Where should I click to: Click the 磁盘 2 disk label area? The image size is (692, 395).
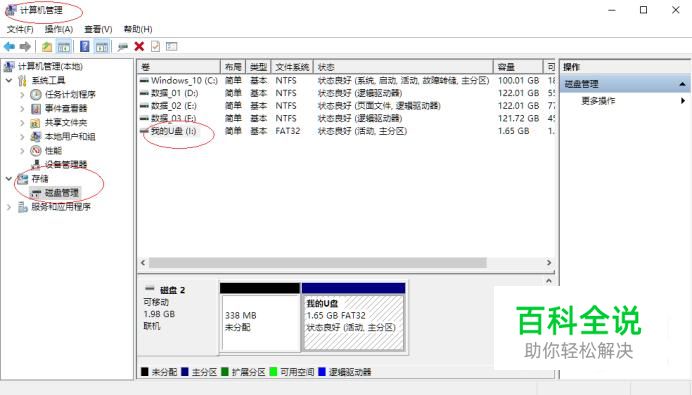point(177,317)
